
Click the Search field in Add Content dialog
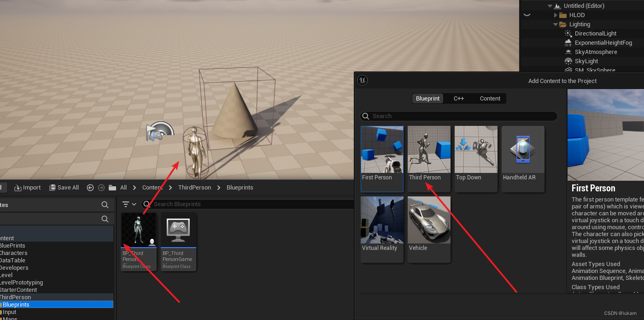click(459, 116)
